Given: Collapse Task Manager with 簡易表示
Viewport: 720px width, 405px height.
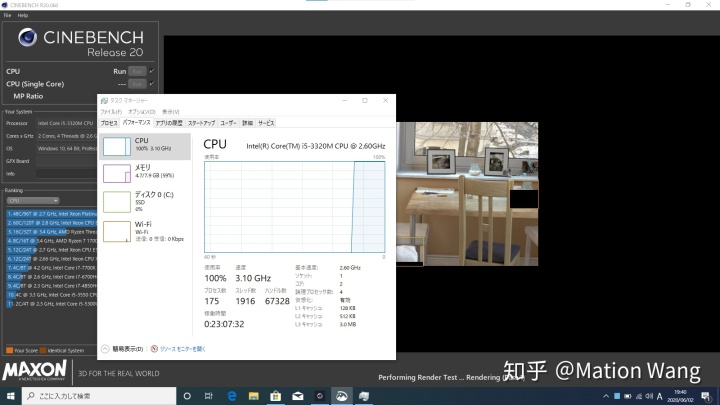Looking at the screenshot, I should click(x=122, y=349).
